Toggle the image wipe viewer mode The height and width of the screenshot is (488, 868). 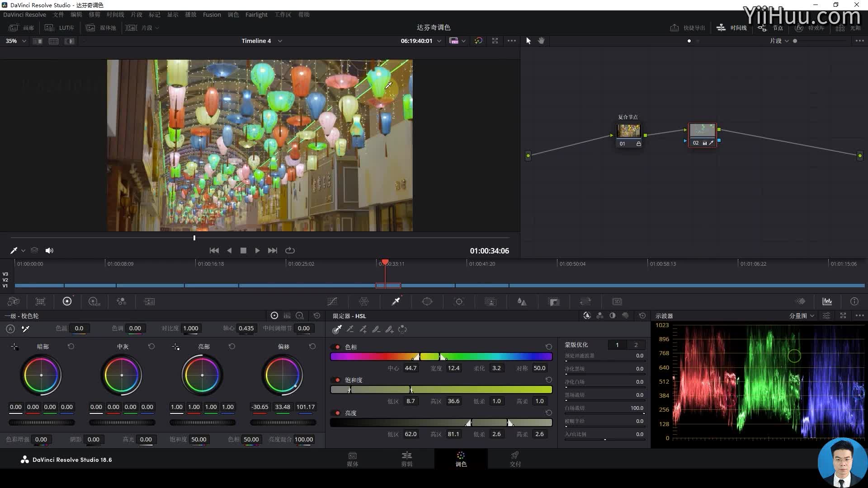[38, 41]
